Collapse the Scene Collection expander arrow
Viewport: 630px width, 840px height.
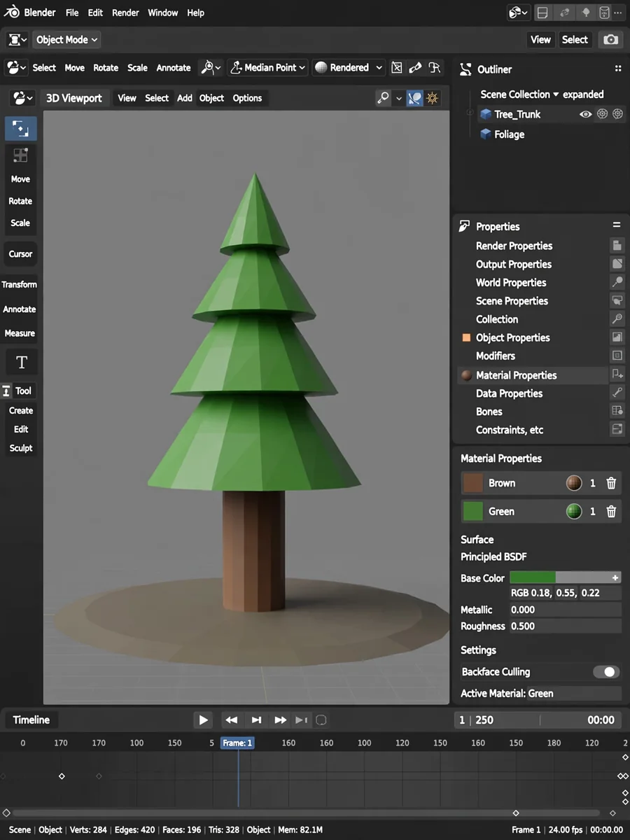click(556, 94)
